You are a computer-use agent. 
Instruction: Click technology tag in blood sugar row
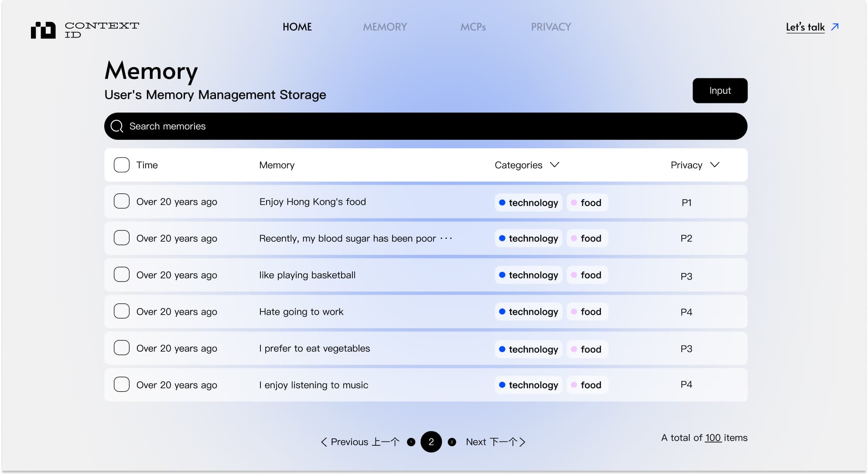pyautogui.click(x=528, y=238)
